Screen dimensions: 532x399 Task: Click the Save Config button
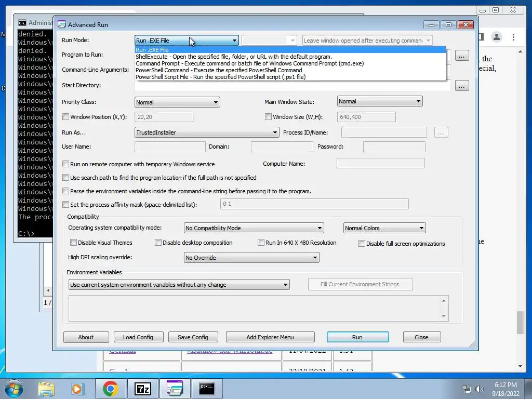click(193, 337)
